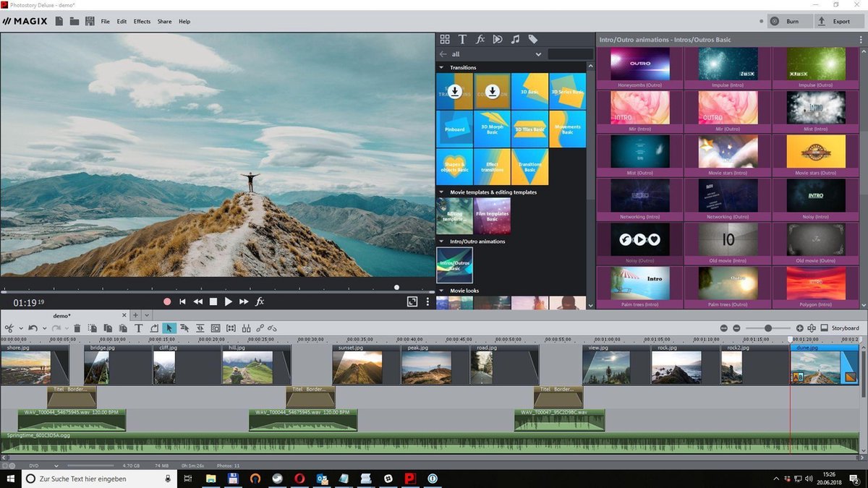Select the scissors cut tool
868x488 pixels.
pos(9,328)
